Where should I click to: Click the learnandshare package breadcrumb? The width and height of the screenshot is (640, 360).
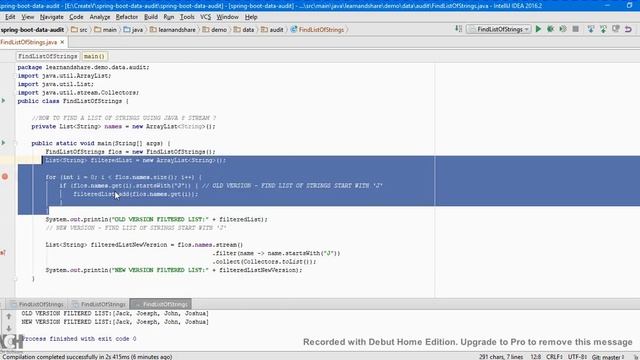173,29
